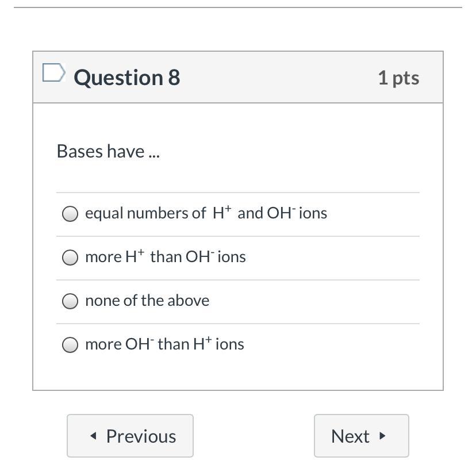Select the radio for equal numbers of ions
Image resolution: width=476 pixels, height=476 pixels.
[x=70, y=214]
